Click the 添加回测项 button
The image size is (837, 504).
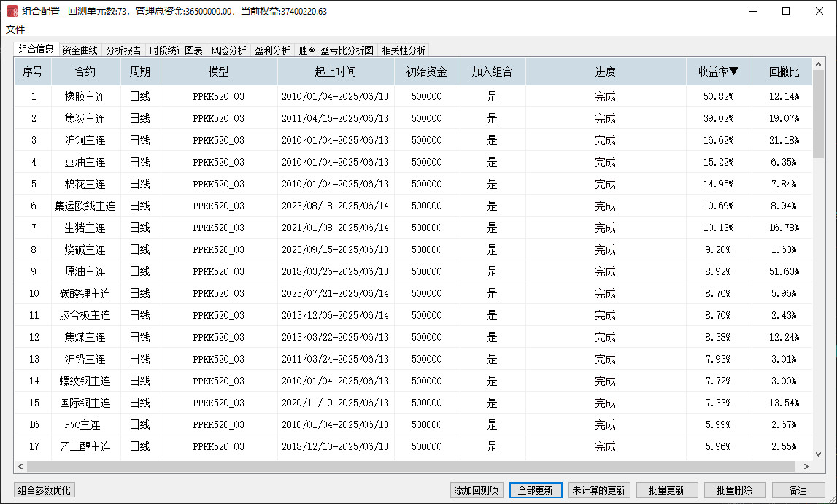click(x=477, y=490)
